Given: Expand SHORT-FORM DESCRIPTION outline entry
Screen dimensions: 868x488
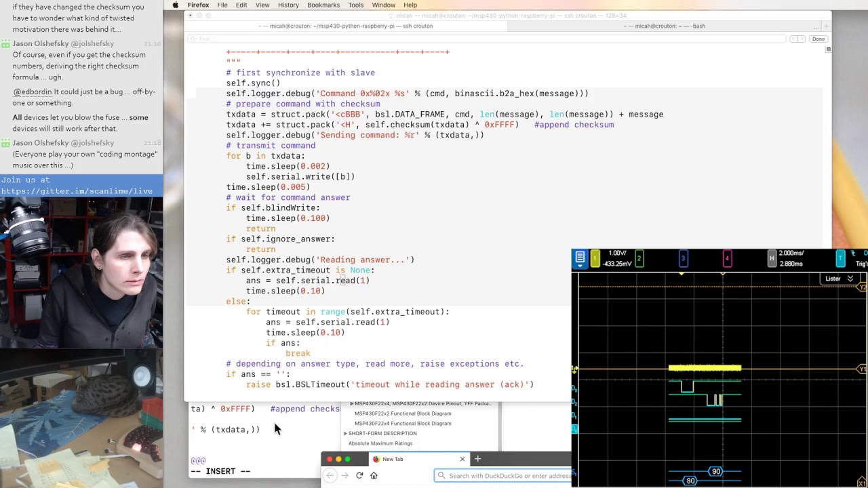Looking at the screenshot, I should (x=345, y=433).
